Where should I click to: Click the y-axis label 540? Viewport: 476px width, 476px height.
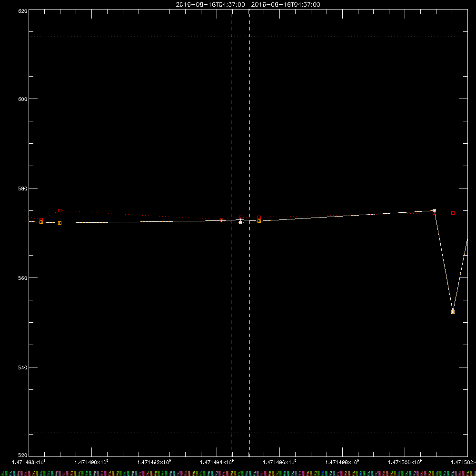click(x=23, y=367)
